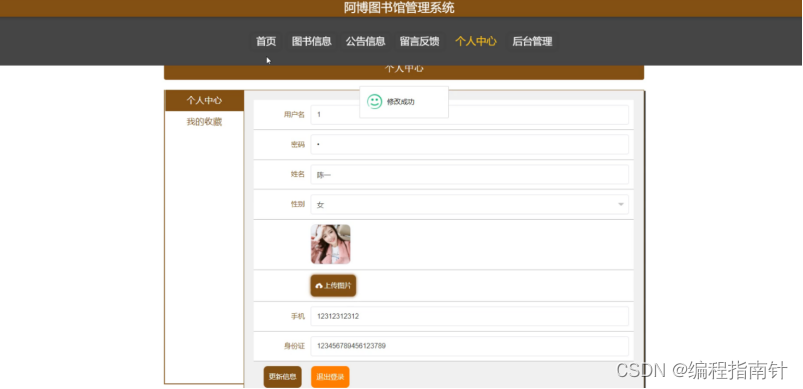Click the 修改成功 notification text

click(x=400, y=102)
